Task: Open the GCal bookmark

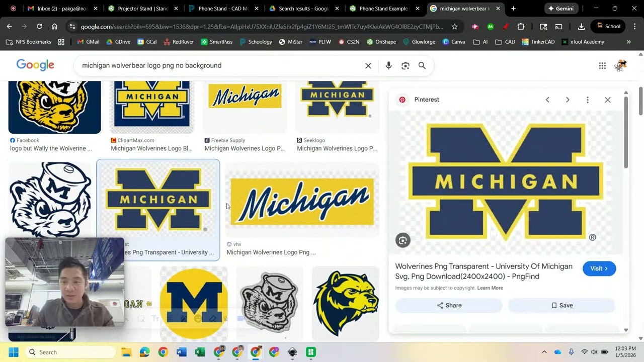Action: (x=147, y=42)
